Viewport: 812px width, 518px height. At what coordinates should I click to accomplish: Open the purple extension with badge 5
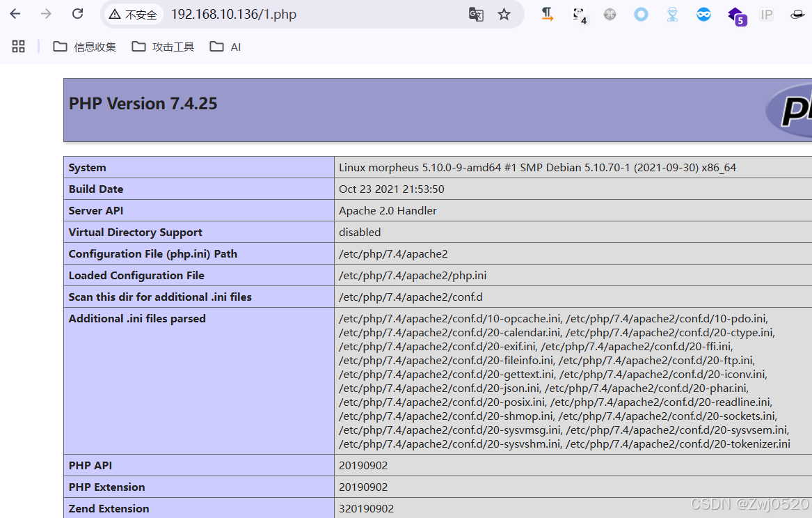pyautogui.click(x=736, y=16)
